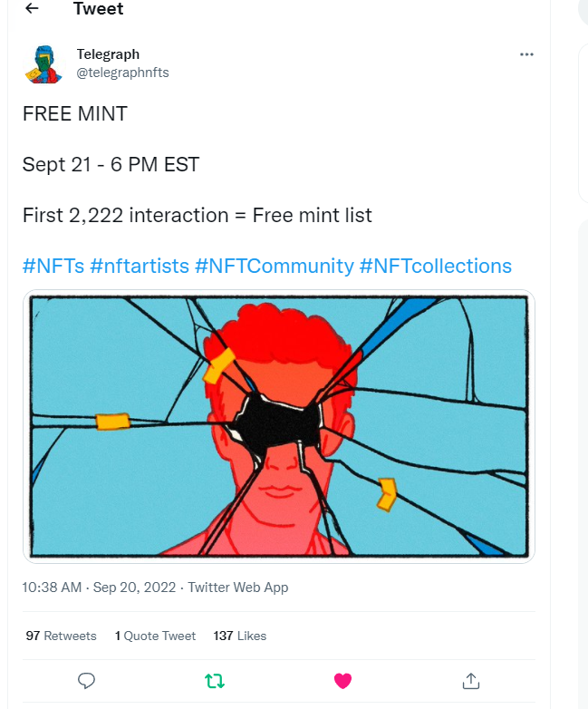
Task: Click the @telegraphnfts handle
Action: point(122,73)
